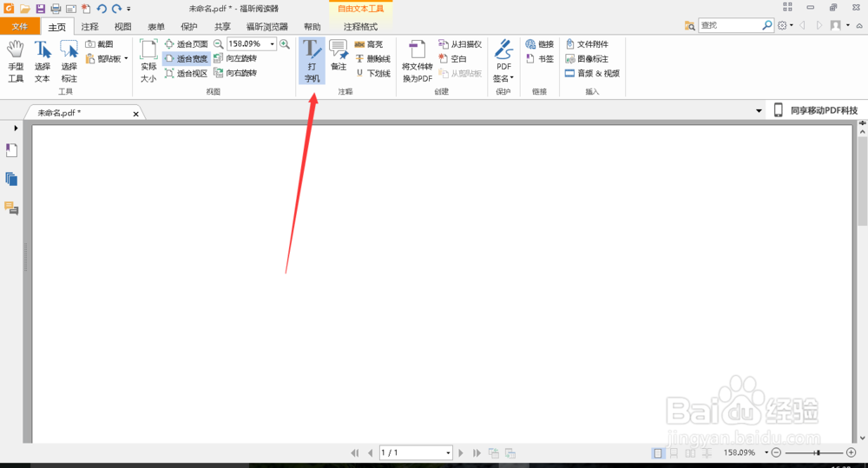Screen dimensions: 868x468
Task: Create a blank PDF (空白)
Action: [x=452, y=59]
